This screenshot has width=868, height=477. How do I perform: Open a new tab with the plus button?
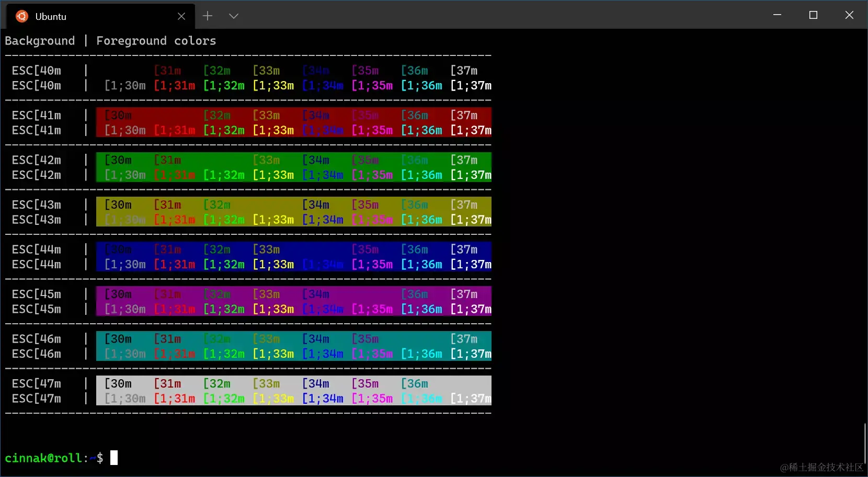(208, 16)
